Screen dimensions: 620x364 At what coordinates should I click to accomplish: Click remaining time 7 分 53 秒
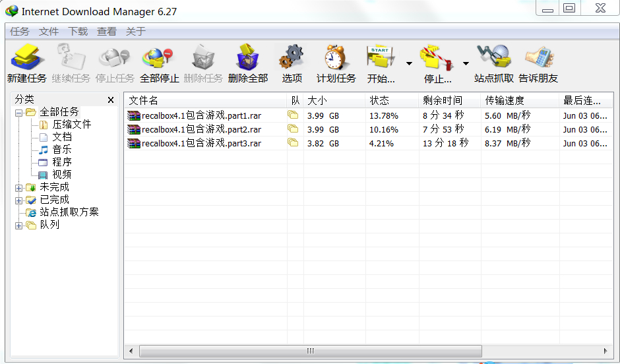(443, 129)
